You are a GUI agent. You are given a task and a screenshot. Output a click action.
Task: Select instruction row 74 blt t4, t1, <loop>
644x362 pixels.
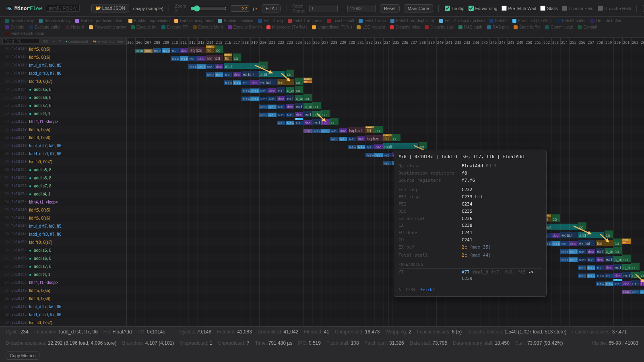click(x=63, y=121)
